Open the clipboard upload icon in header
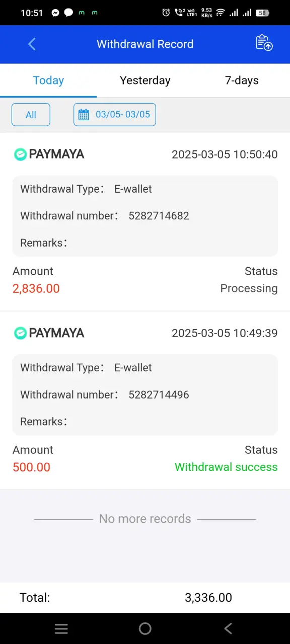 pos(264,43)
